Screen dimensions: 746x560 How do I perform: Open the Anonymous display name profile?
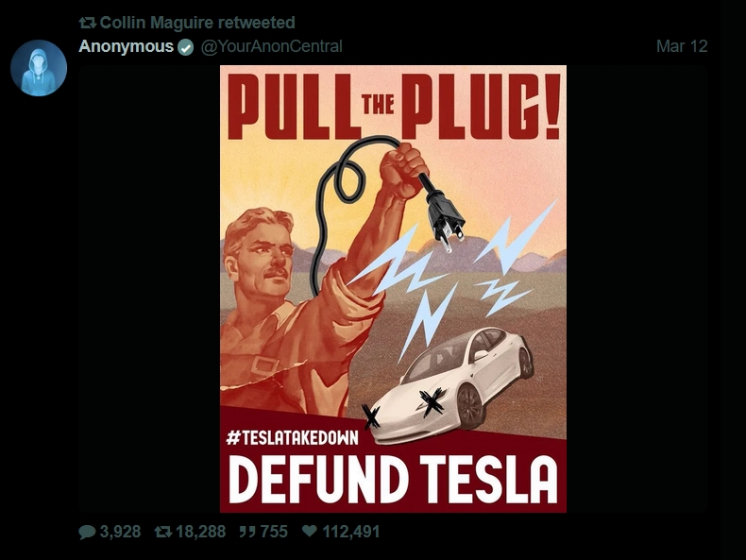click(127, 46)
